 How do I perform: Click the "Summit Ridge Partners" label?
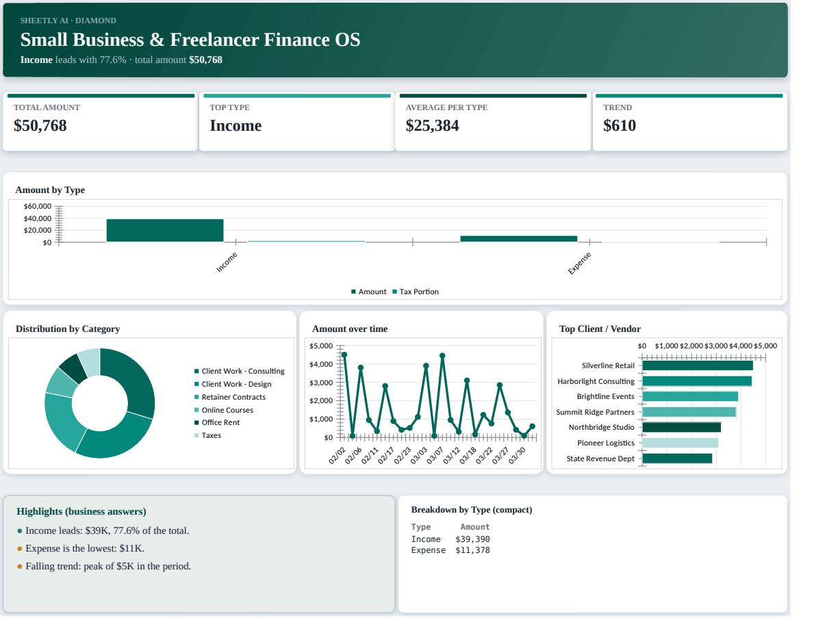(x=595, y=412)
